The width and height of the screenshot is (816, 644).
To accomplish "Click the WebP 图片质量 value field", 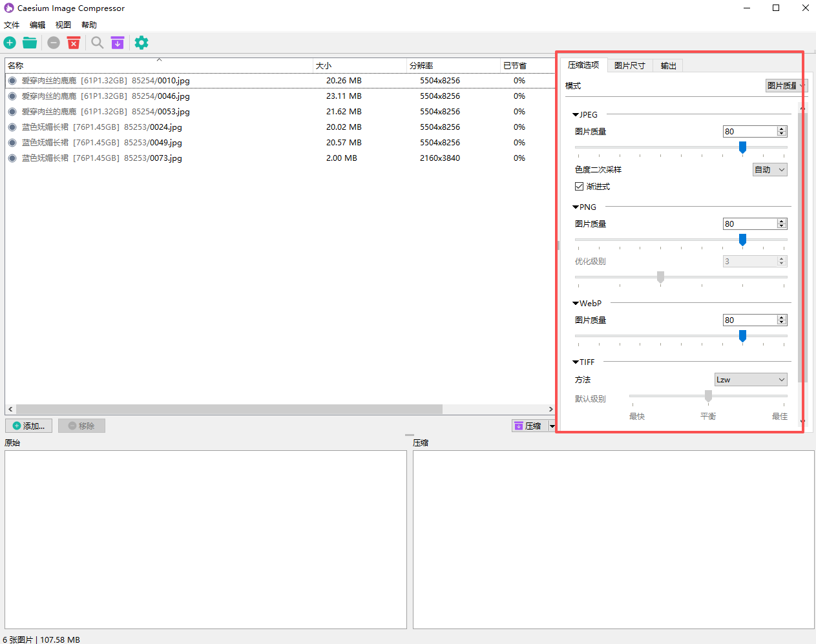I will pyautogui.click(x=749, y=320).
